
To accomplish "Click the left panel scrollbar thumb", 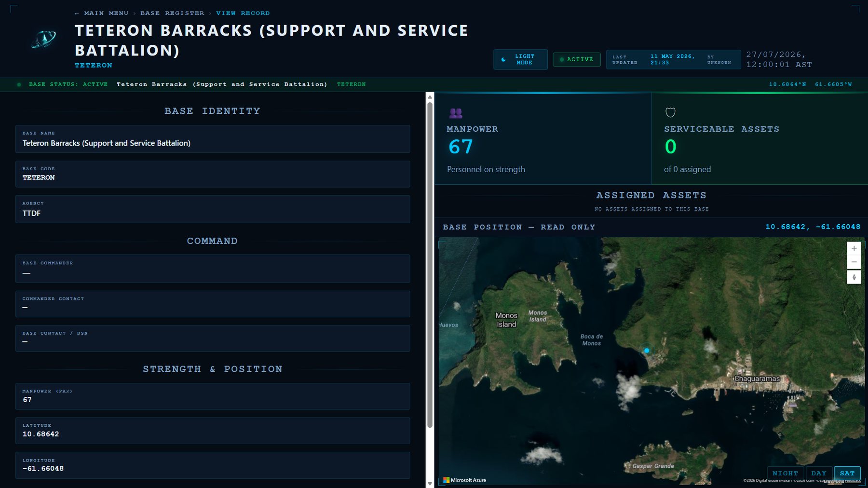I will click(x=430, y=265).
